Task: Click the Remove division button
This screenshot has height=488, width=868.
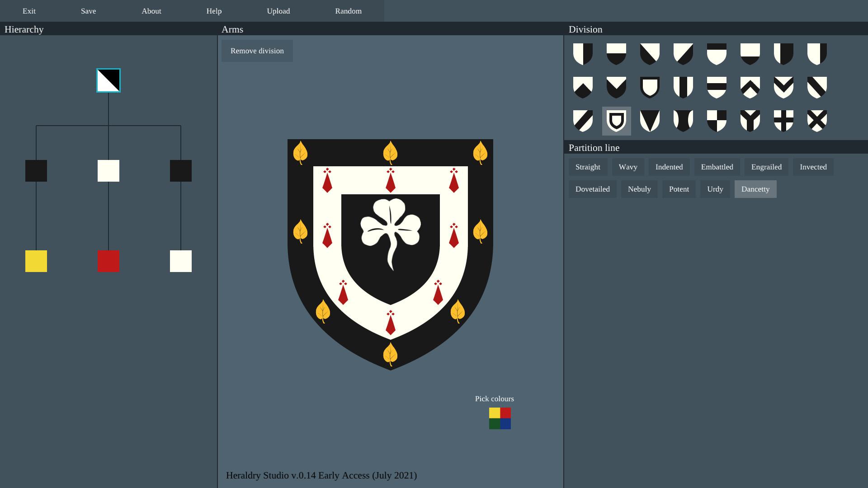Action: coord(257,51)
